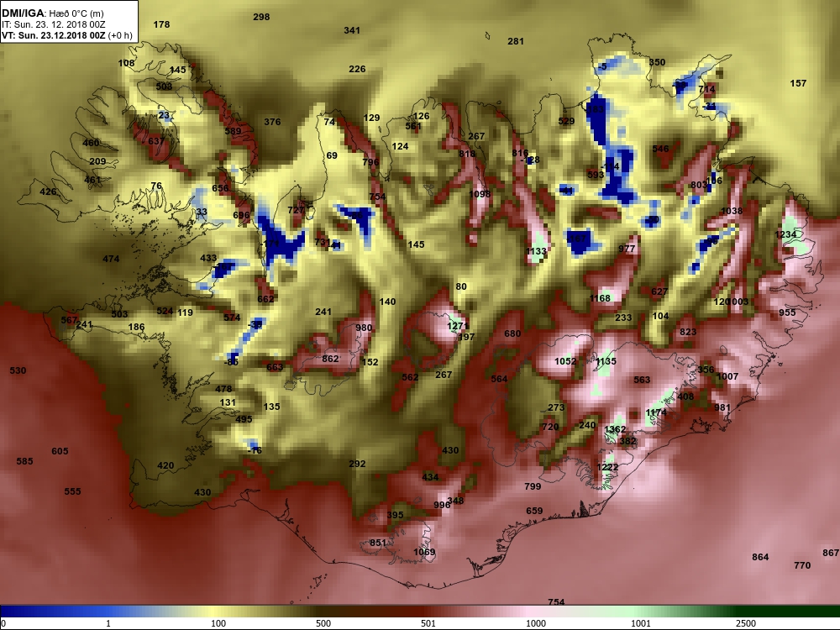The height and width of the screenshot is (630, 840).
Task: Click the map value '720'
Action: coord(550,427)
